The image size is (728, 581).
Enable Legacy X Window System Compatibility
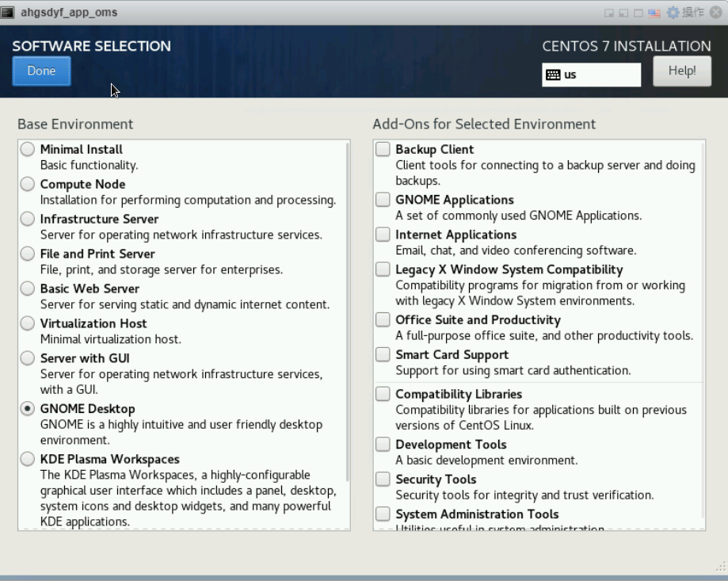[383, 269]
